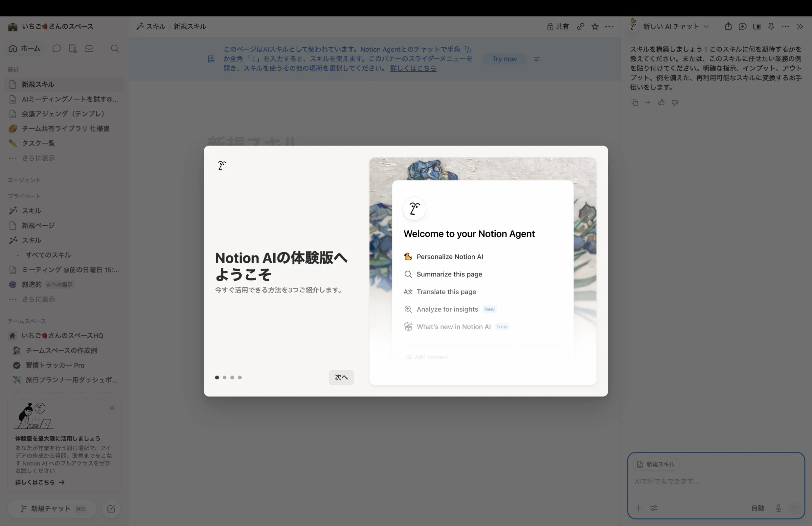Screen dimensions: 812x526
Task: Click the send arrow button in chat input
Action: click(794, 508)
